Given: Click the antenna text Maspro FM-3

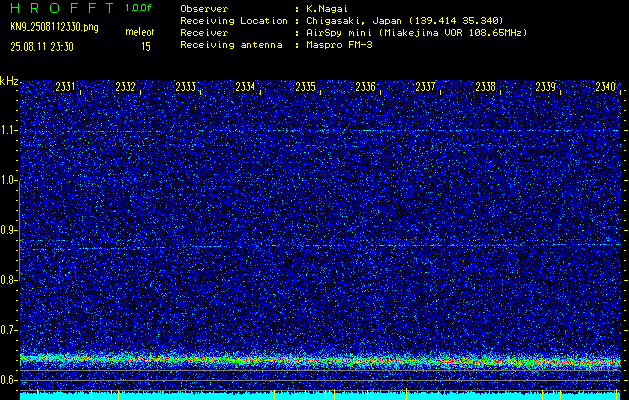Looking at the screenshot, I should click(x=339, y=45).
